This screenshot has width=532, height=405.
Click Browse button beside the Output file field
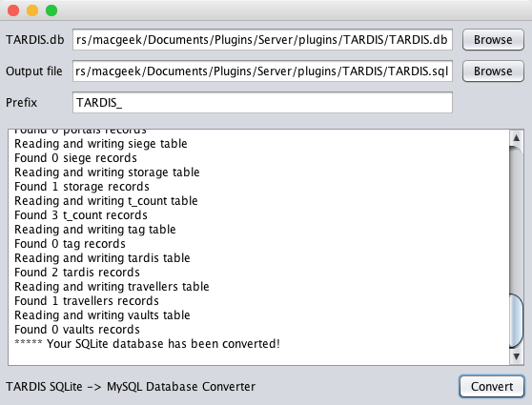493,71
